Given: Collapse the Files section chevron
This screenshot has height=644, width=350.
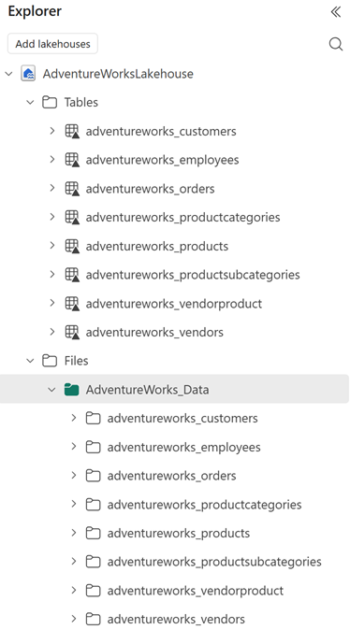Looking at the screenshot, I should pos(30,361).
